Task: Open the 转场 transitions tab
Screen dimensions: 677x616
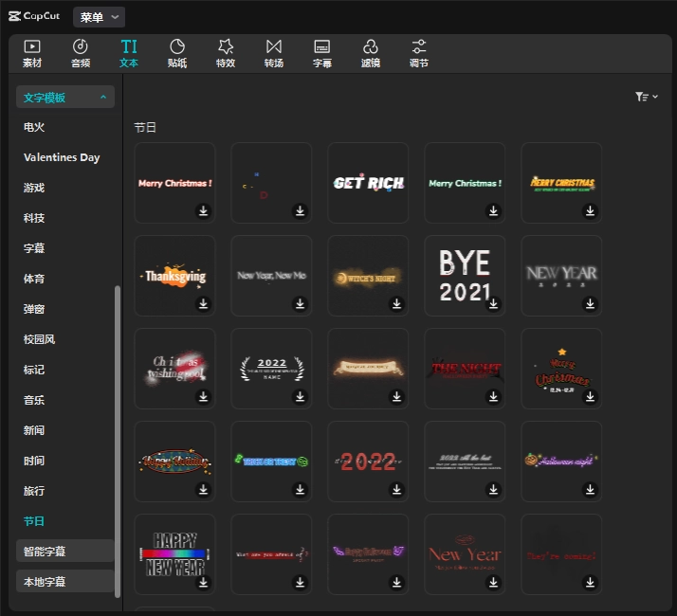Action: [274, 53]
